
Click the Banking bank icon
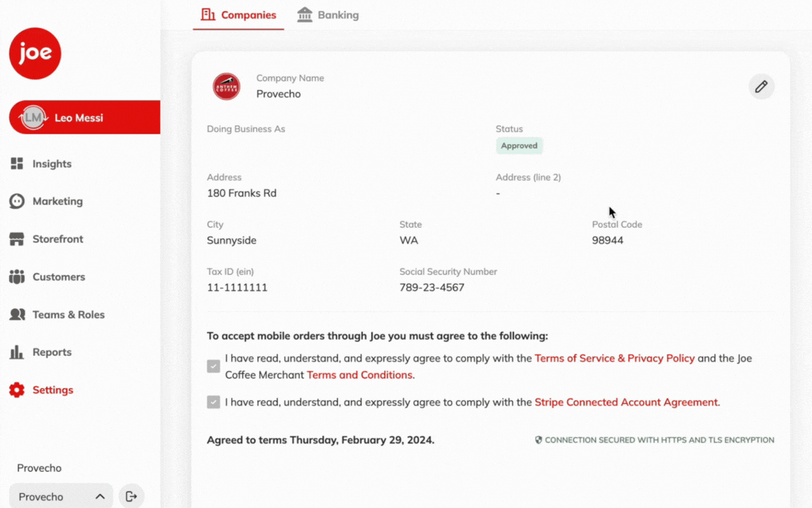[304, 15]
